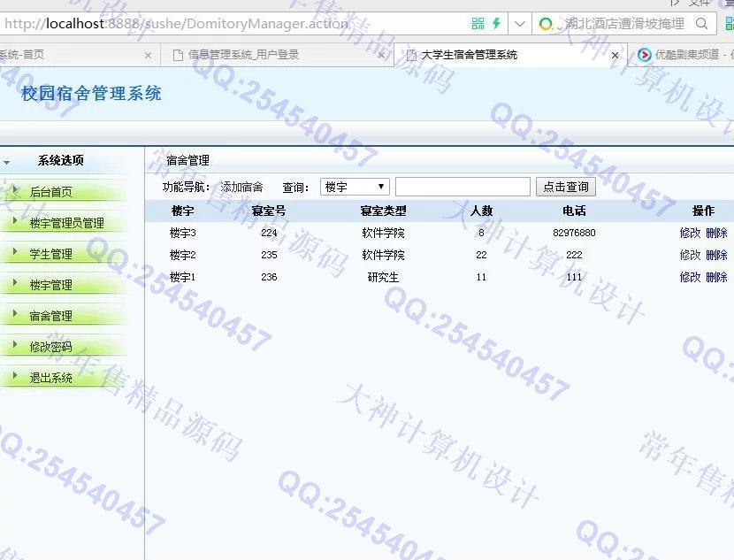Click the 操作 column header

(703, 211)
